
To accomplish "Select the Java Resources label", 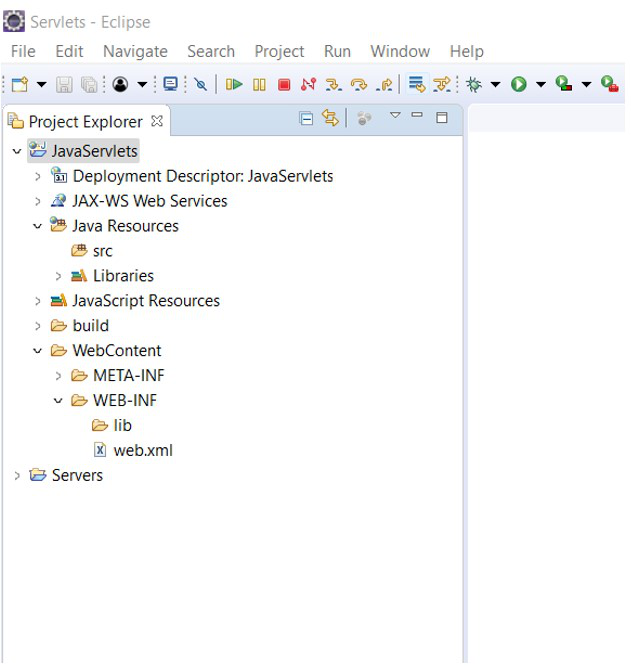I will (125, 226).
